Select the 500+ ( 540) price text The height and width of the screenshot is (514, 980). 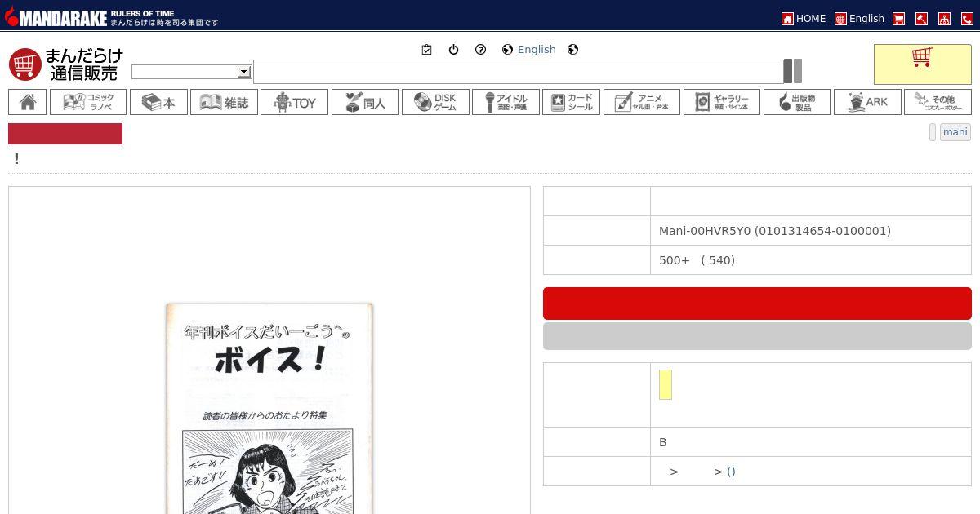697,260
